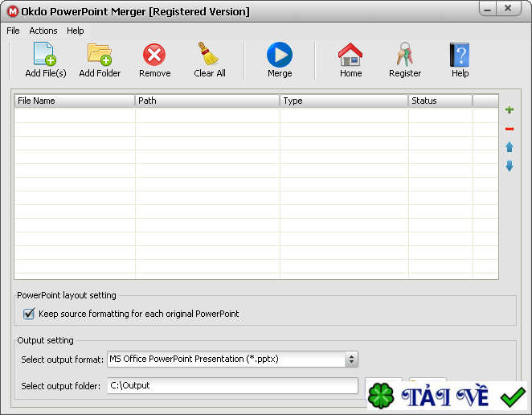Open the Help menu
The width and height of the screenshot is (532, 415).
[75, 31]
